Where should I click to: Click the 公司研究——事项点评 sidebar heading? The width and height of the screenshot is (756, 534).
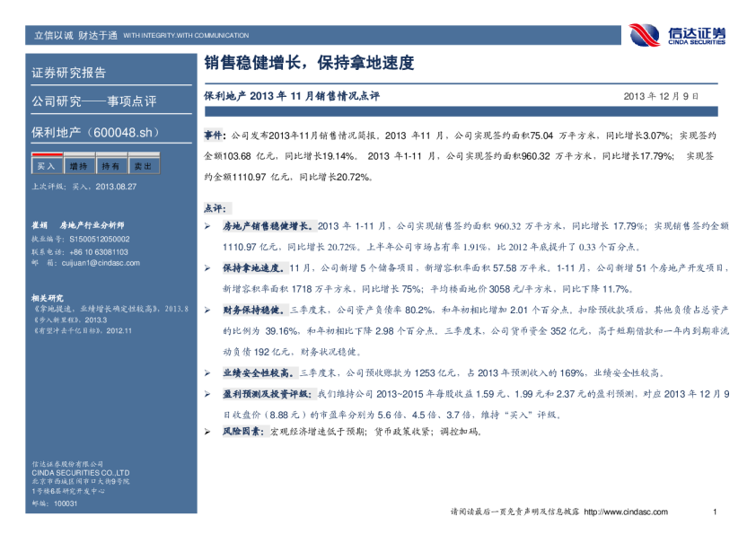[x=93, y=101]
